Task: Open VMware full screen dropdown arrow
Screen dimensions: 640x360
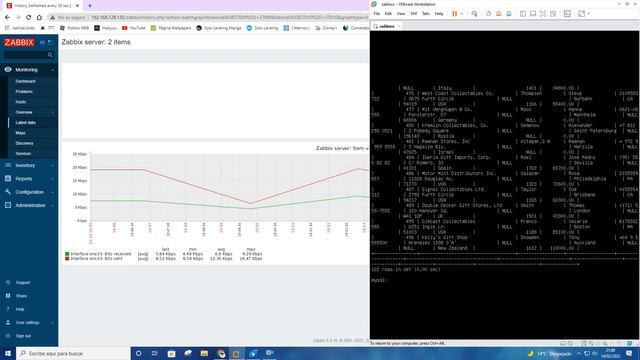Action: (x=589, y=13)
